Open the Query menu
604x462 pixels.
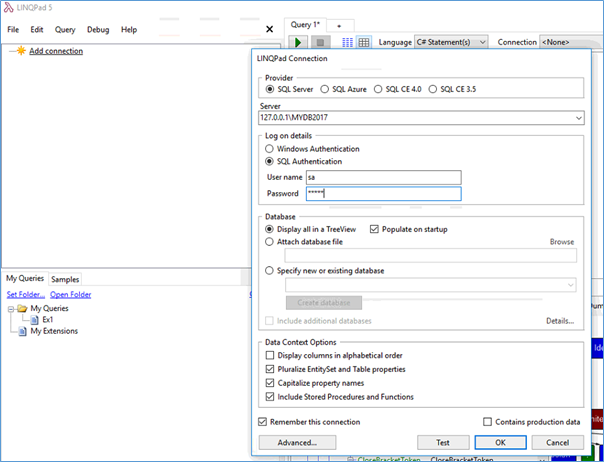point(65,30)
